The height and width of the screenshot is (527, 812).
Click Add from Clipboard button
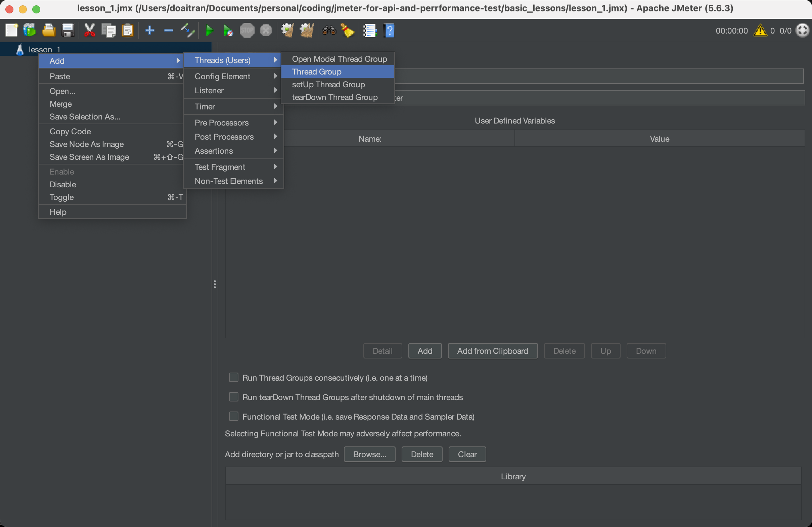coord(493,351)
